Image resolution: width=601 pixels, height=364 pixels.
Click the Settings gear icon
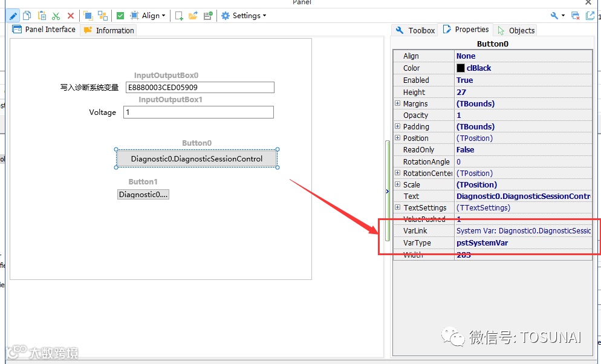coord(226,16)
